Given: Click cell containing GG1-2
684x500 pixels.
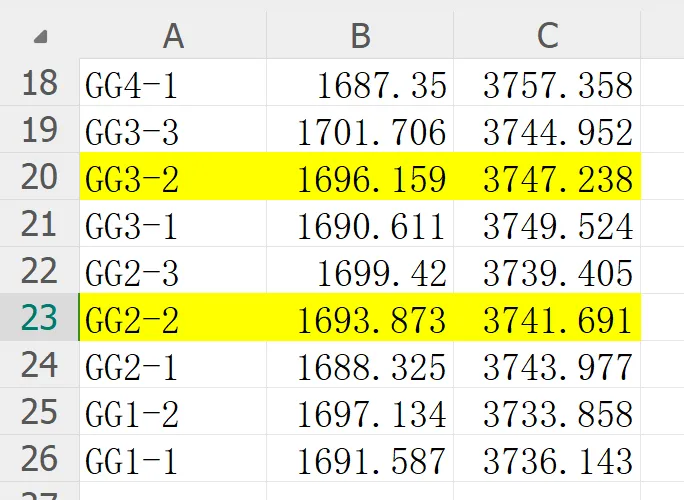Looking at the screenshot, I should 173,411.
